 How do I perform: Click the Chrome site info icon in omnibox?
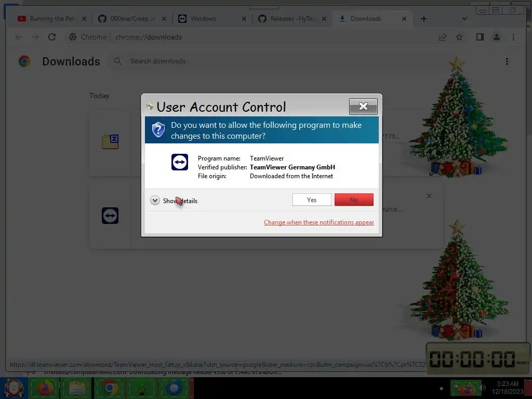point(73,37)
